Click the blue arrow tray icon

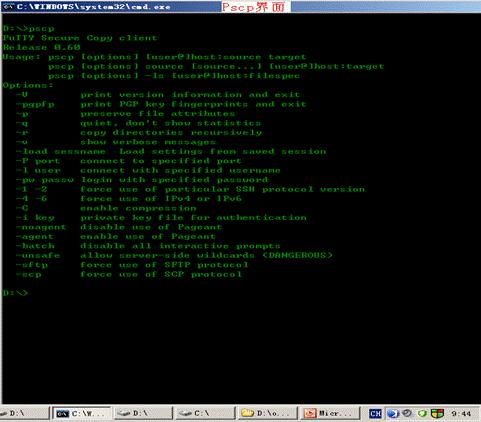tap(393, 414)
